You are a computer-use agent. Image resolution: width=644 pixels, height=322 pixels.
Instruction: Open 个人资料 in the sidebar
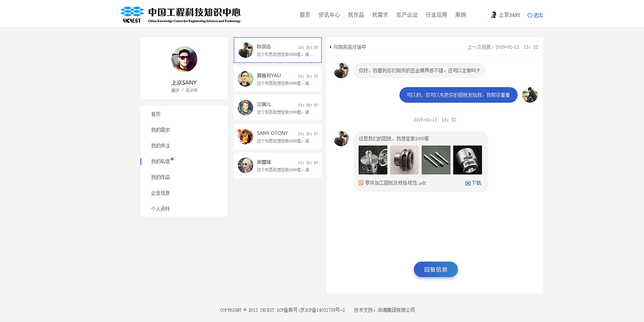tap(160, 208)
